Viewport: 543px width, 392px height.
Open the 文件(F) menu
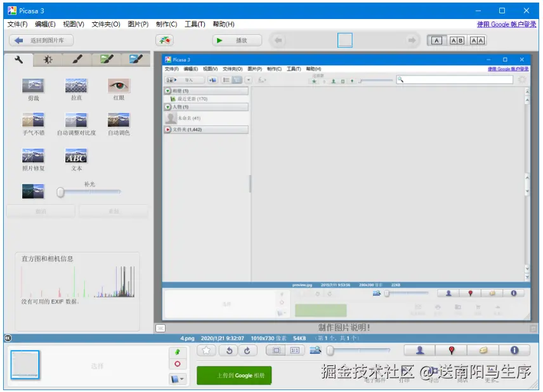(17, 24)
